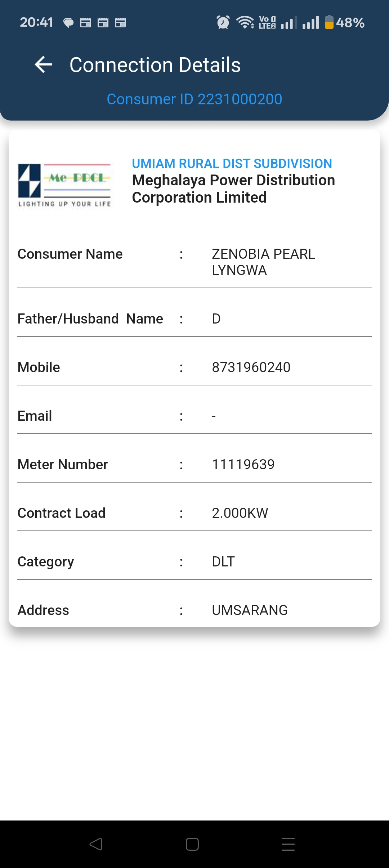Open recent apps with menu navigation button
This screenshot has width=389, height=868.
click(288, 844)
